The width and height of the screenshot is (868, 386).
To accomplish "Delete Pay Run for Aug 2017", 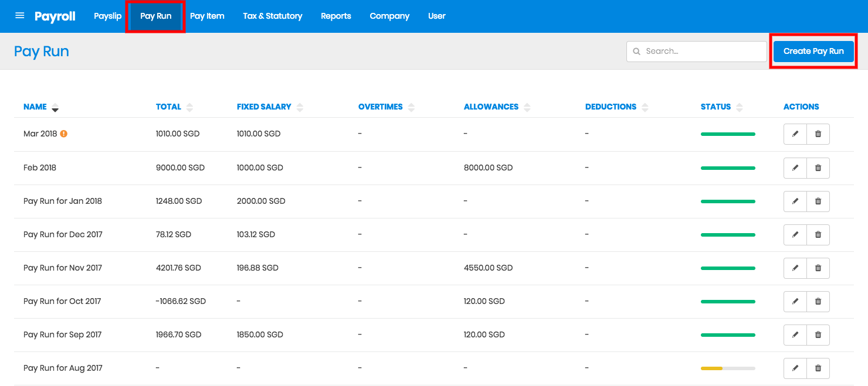I will (x=818, y=368).
